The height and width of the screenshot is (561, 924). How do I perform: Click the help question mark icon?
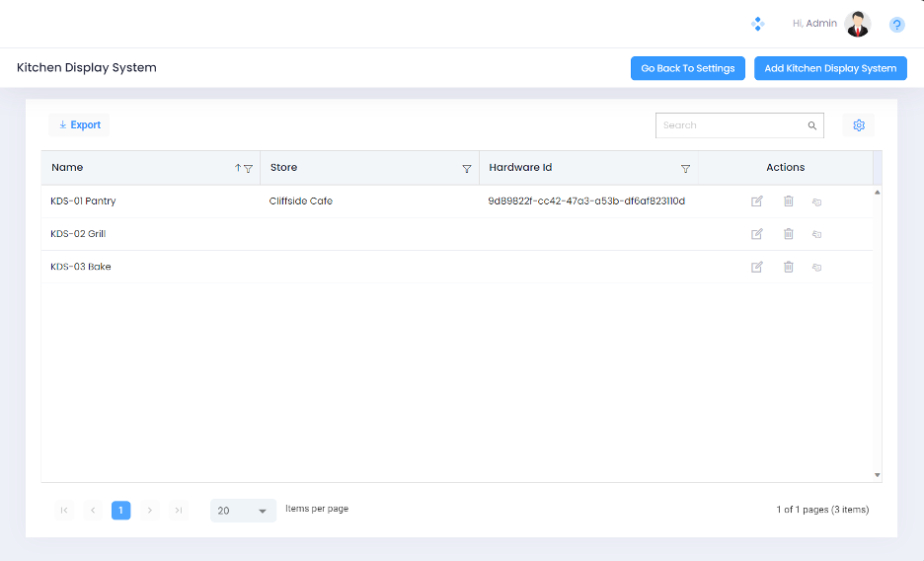point(896,25)
